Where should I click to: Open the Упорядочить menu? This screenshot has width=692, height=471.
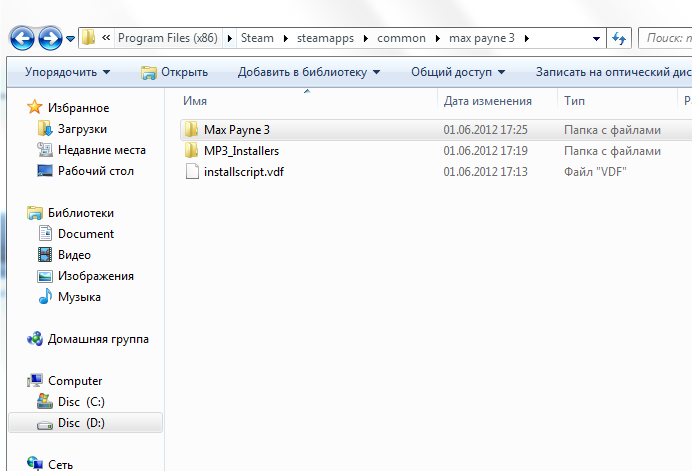tap(68, 72)
